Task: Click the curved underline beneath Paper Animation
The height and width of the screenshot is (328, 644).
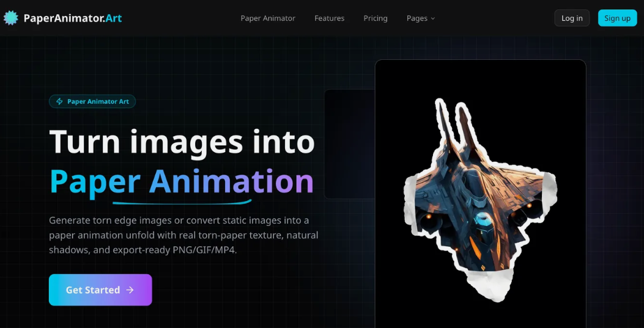Action: 182,202
